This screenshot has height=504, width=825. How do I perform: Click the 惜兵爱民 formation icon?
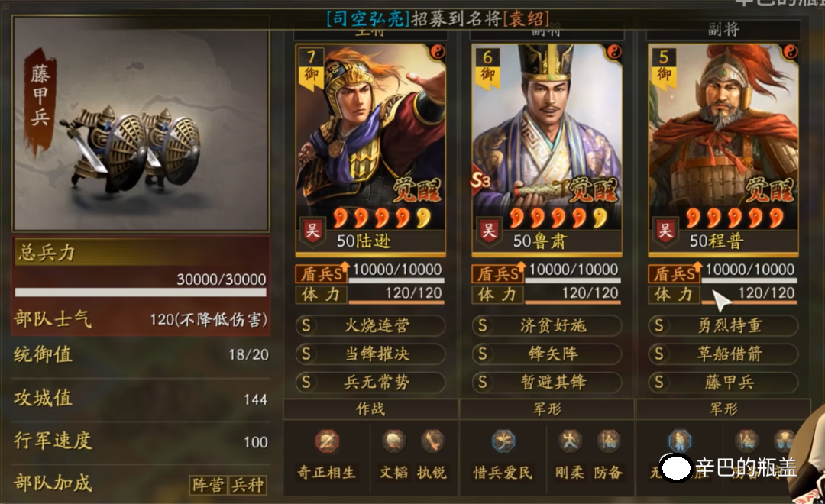[x=503, y=441]
